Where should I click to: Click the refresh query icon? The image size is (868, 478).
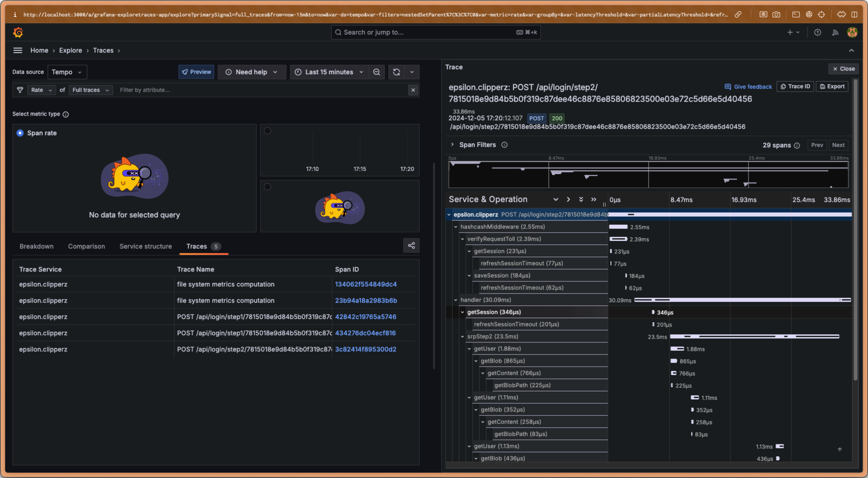[396, 72]
